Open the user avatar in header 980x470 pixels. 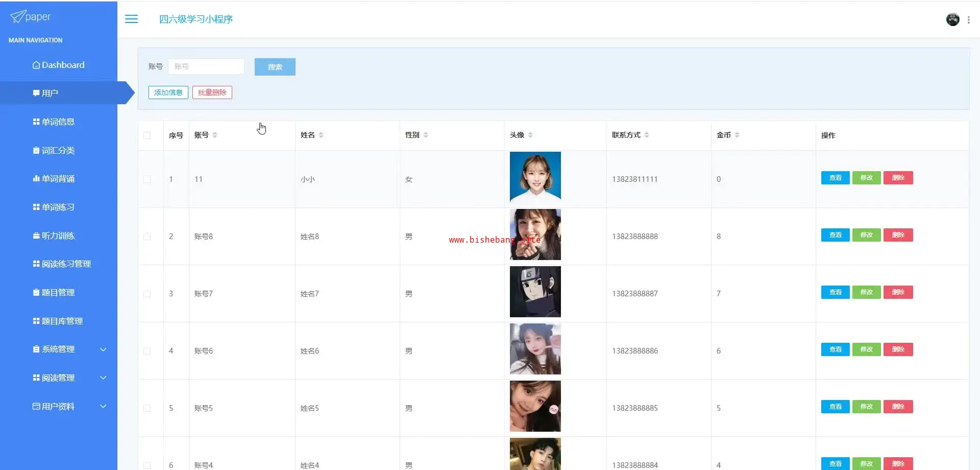pyautogui.click(x=952, y=19)
